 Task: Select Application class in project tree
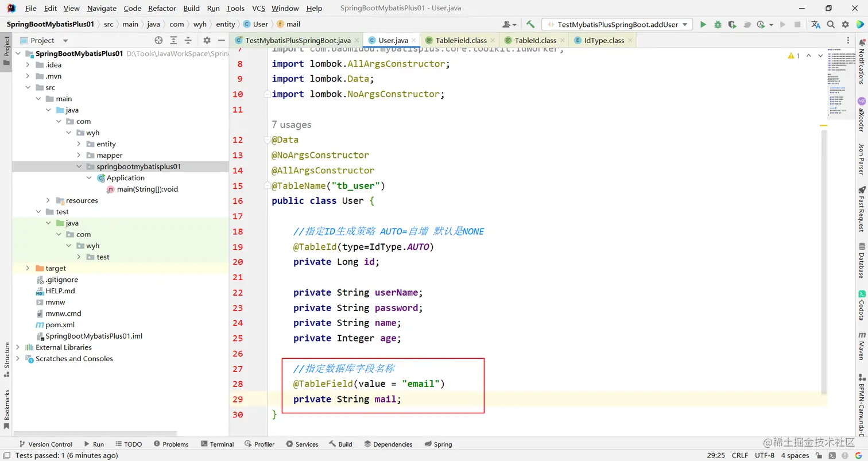[x=125, y=178]
